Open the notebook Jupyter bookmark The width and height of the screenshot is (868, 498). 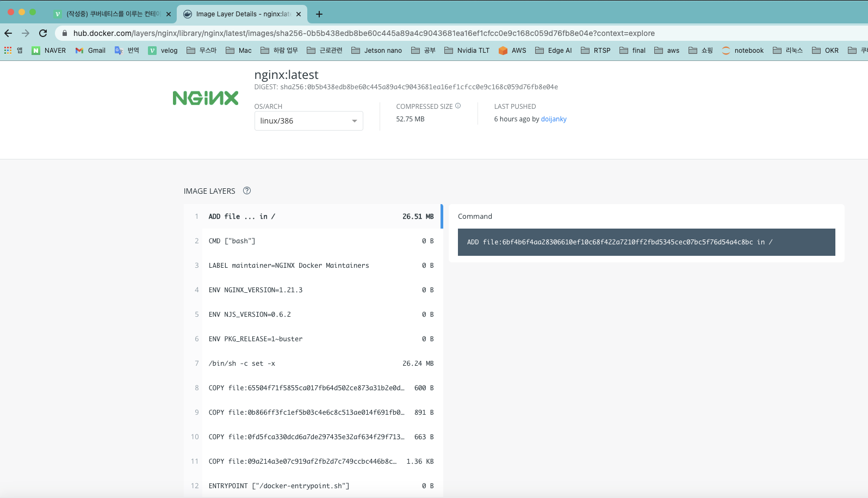click(742, 50)
